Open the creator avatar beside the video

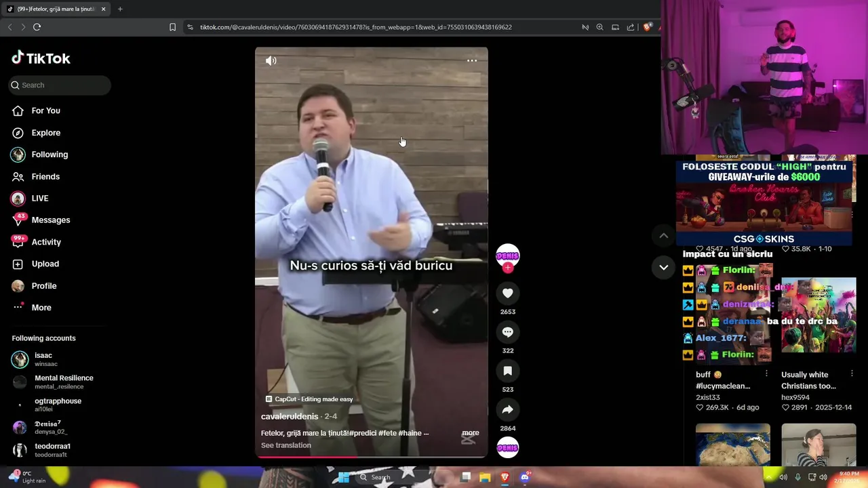click(508, 256)
